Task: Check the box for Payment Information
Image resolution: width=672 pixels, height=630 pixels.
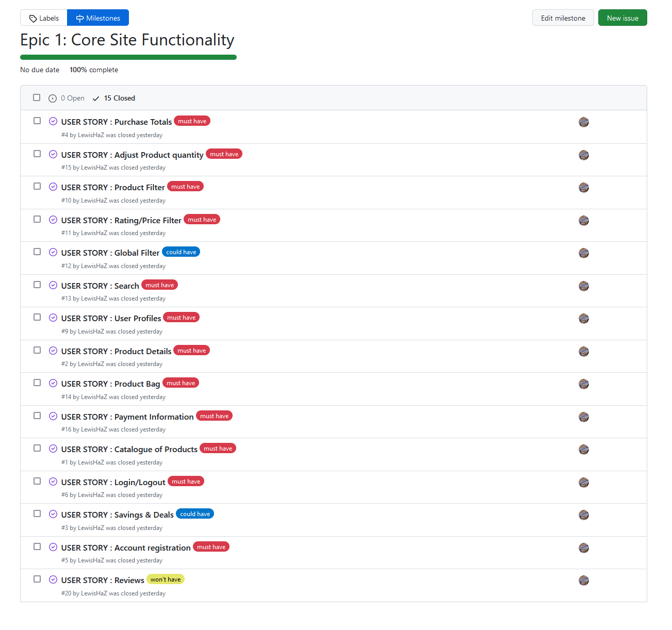Action: click(x=37, y=416)
